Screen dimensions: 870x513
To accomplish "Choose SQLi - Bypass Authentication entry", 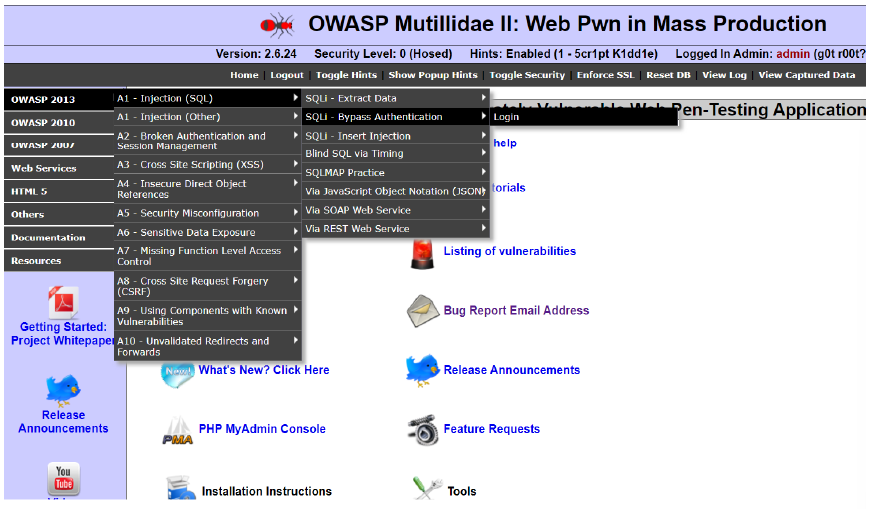I will (396, 117).
